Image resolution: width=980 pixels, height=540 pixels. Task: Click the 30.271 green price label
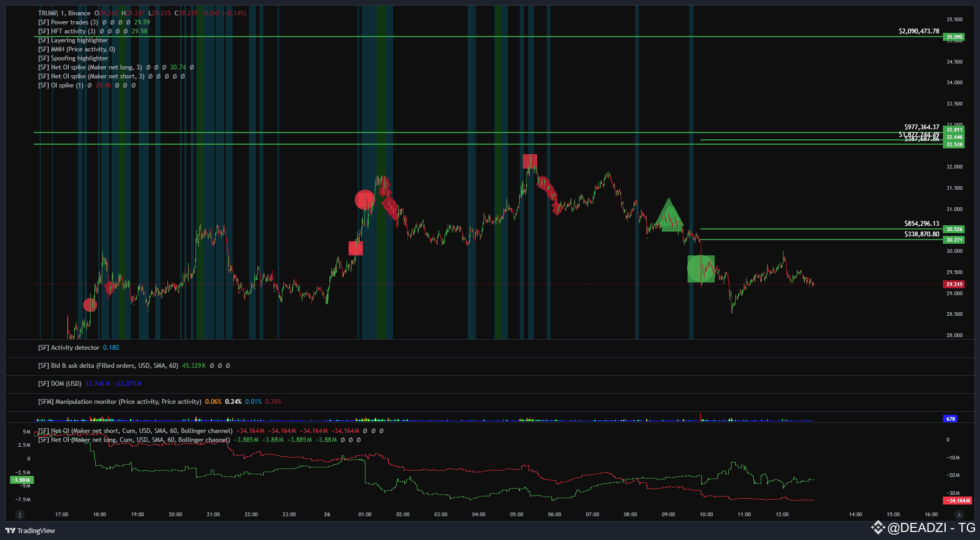tap(954, 240)
